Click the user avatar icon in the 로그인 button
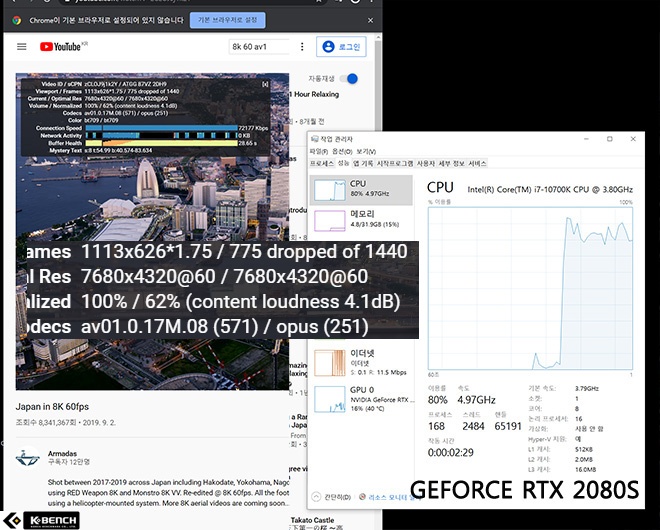 [x=328, y=47]
